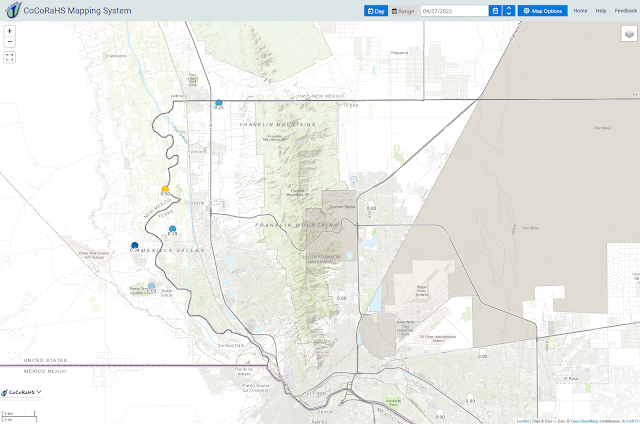This screenshot has width=640, height=424.
Task: Open the calendar date picker
Action: point(495,11)
